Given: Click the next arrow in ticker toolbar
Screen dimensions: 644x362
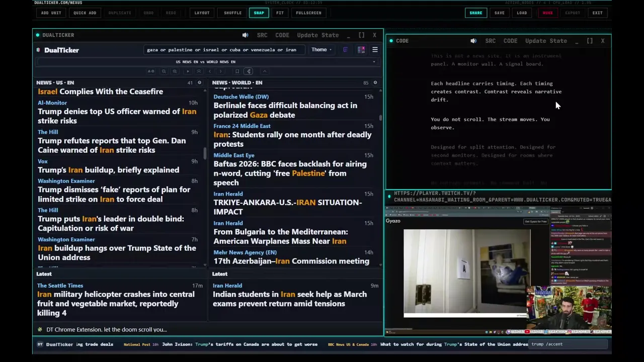Looking at the screenshot, I should point(220,71).
